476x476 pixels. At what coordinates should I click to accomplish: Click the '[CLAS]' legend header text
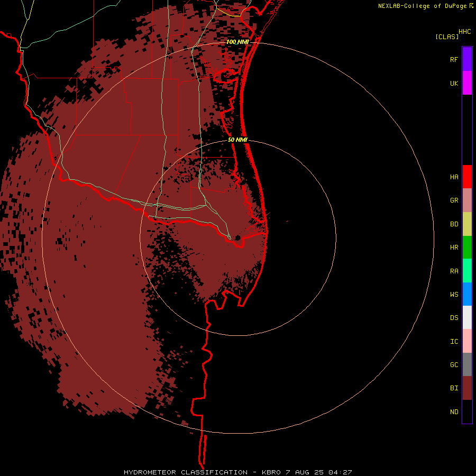pyautogui.click(x=447, y=36)
